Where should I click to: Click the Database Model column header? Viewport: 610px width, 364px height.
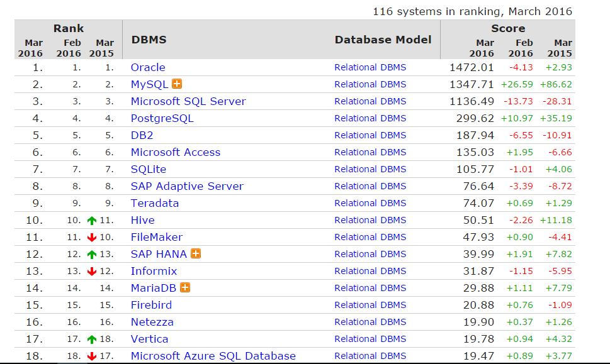(383, 39)
